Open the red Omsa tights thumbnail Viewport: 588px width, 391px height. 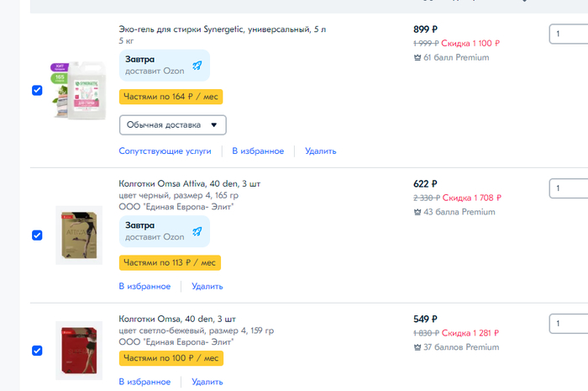coord(78,351)
